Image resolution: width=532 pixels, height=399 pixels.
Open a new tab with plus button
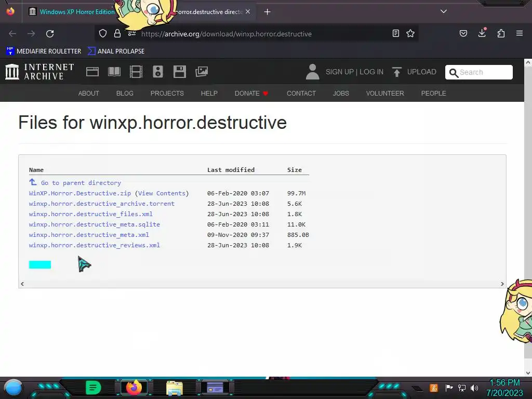(268, 12)
